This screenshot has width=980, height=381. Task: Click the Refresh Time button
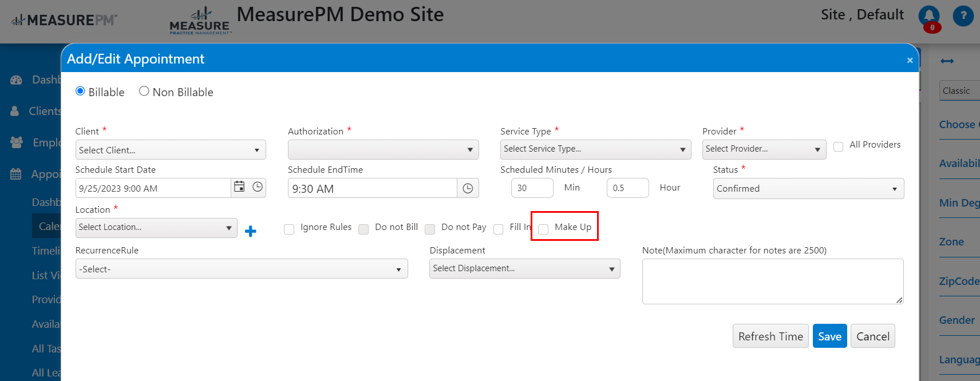pos(770,336)
